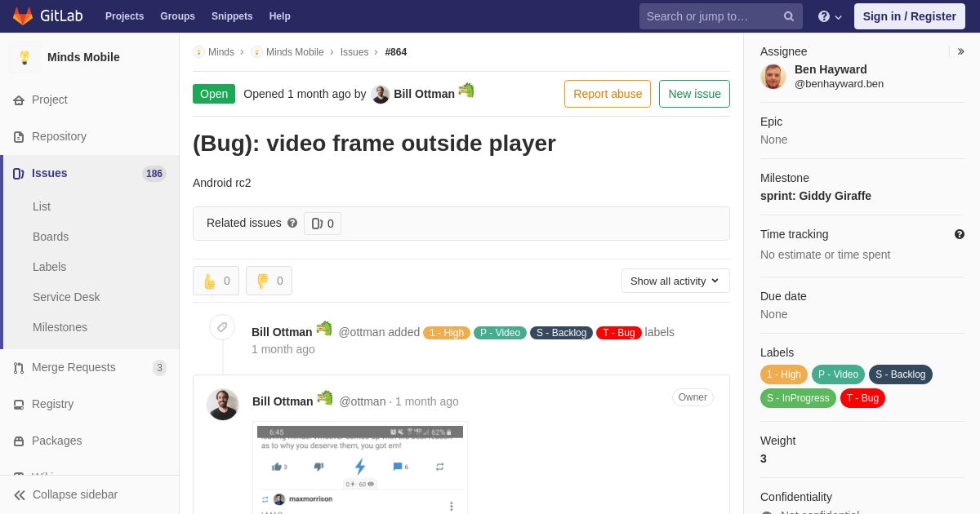This screenshot has width=980, height=514.
Task: Click the Issues sidebar icon
Action: pos(18,173)
